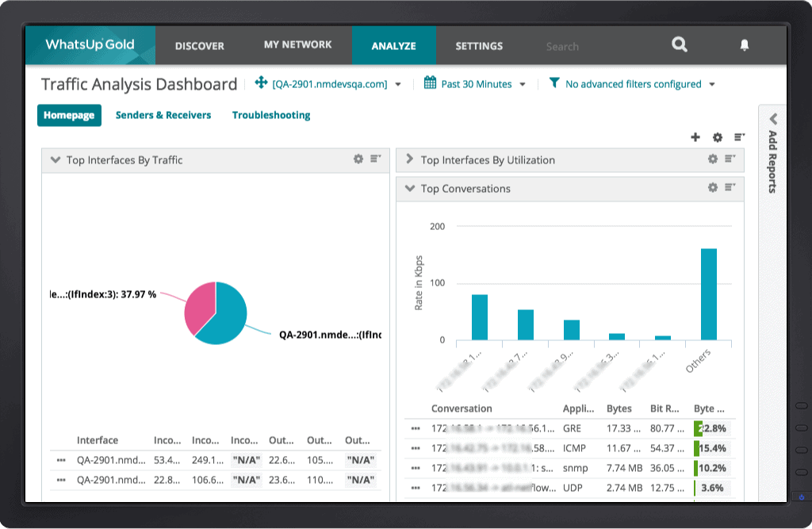
Task: Click the plus icon to add report
Action: point(695,137)
